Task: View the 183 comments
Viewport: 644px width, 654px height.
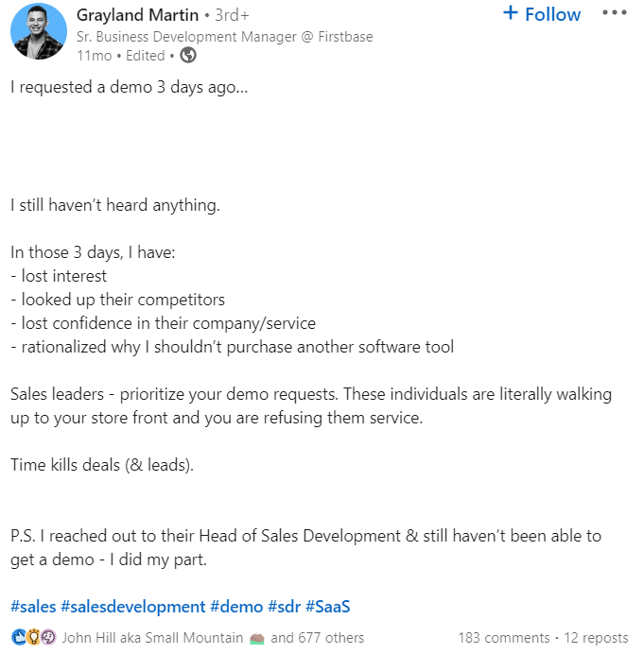Action: (504, 638)
